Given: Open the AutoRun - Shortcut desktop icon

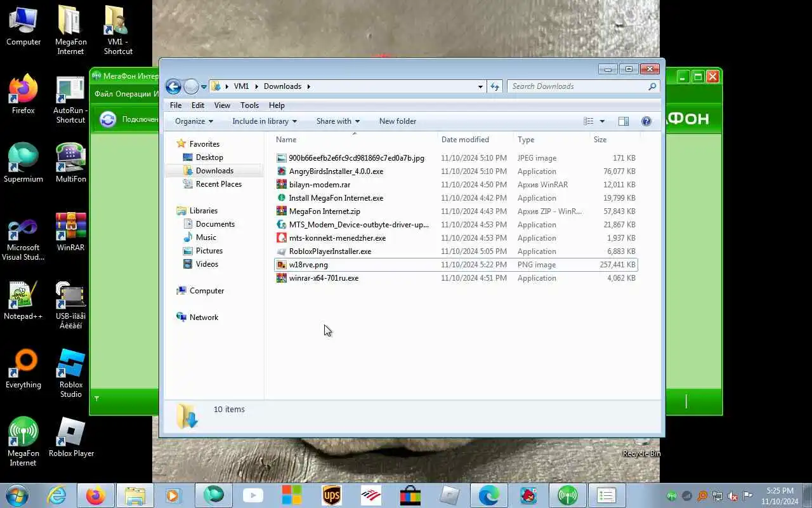Looking at the screenshot, I should point(70,100).
